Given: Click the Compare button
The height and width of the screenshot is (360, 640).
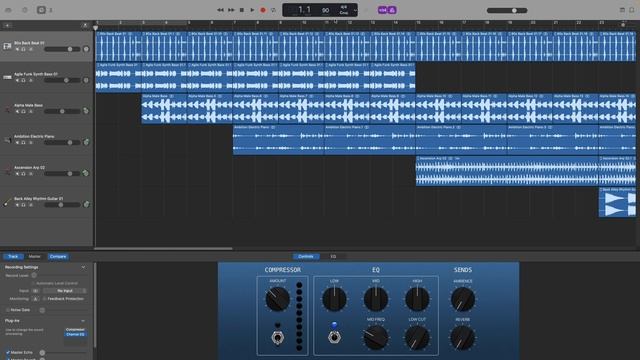Looking at the screenshot, I should coord(58,256).
